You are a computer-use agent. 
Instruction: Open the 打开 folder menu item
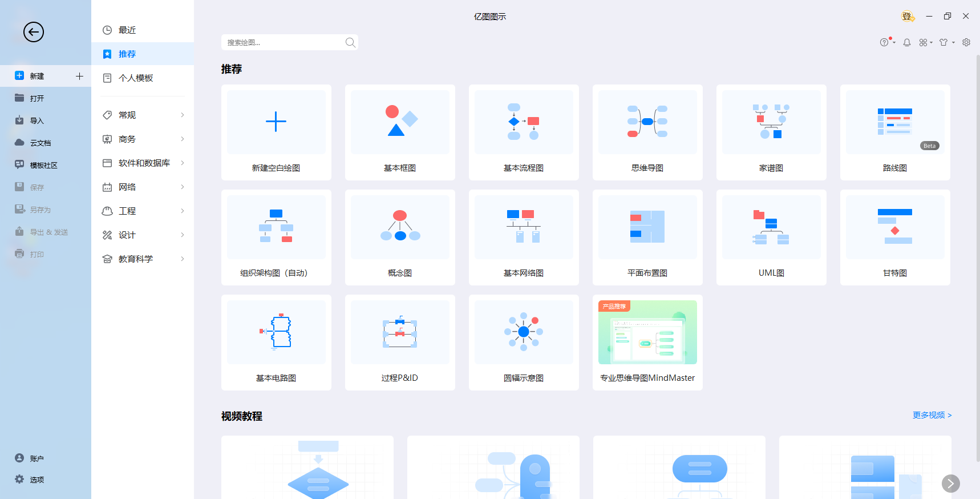coord(46,98)
